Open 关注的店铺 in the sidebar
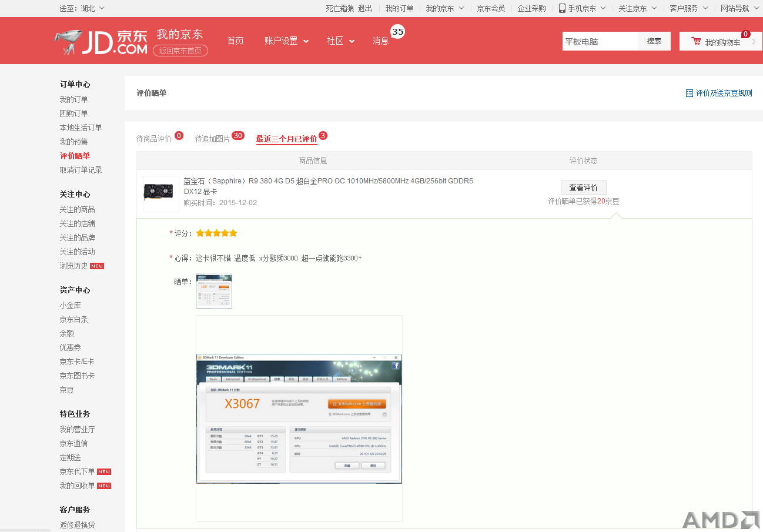Image resolution: width=763 pixels, height=532 pixels. (x=77, y=223)
